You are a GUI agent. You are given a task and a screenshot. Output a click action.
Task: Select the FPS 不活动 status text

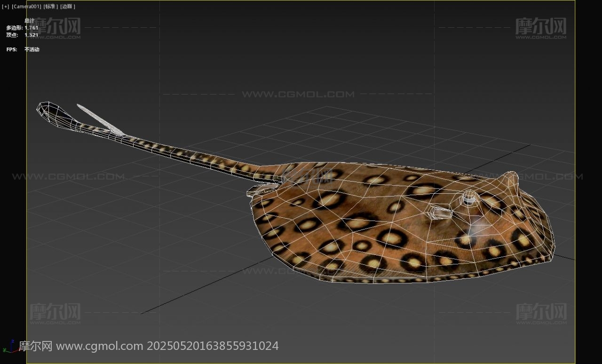32,49
